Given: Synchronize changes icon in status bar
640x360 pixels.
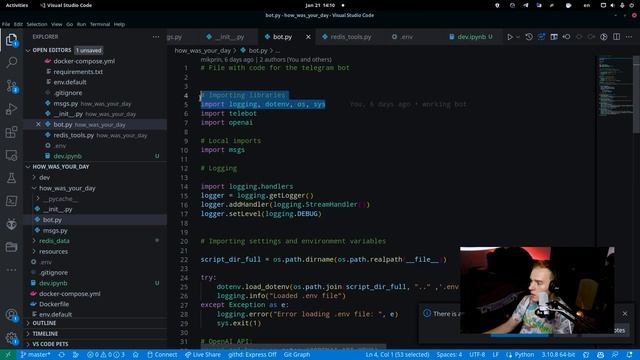Looking at the screenshot, I should click(x=62, y=355).
